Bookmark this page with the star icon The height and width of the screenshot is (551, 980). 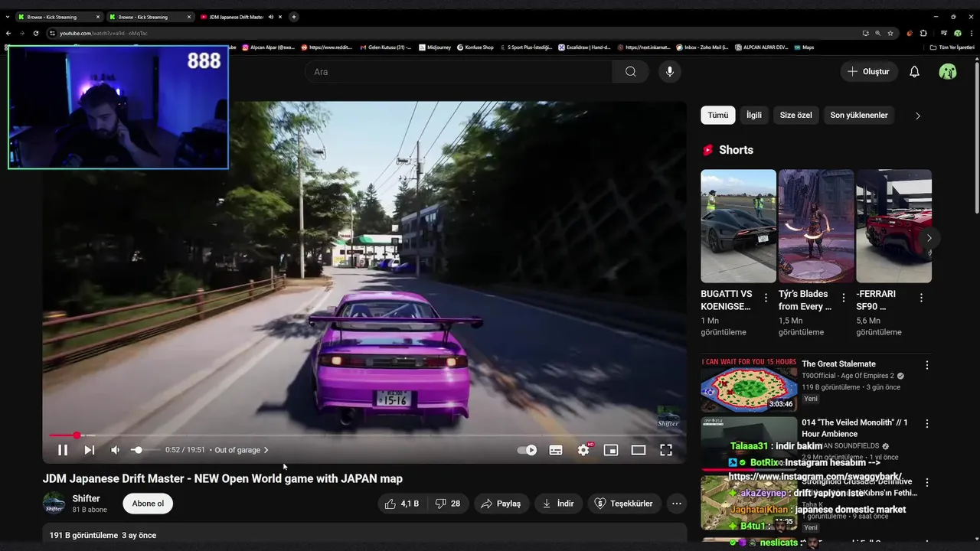pos(890,33)
